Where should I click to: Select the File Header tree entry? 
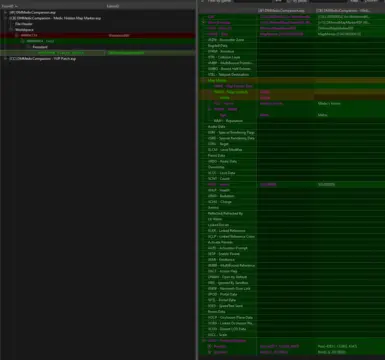[x=24, y=24]
